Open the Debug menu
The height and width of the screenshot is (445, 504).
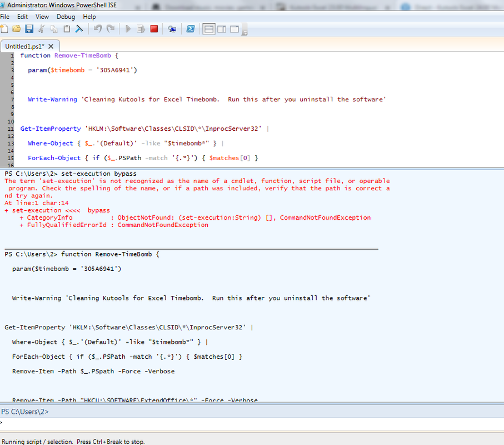[x=66, y=17]
